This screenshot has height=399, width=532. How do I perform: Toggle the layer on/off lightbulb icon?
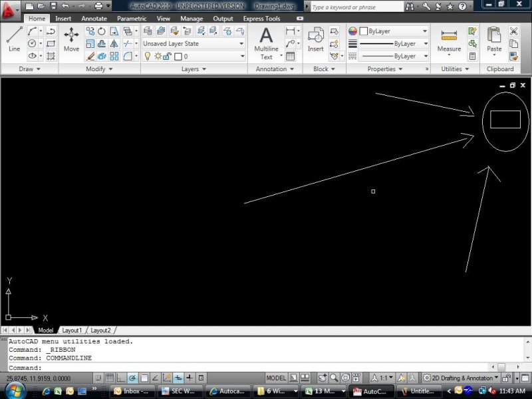tap(147, 56)
